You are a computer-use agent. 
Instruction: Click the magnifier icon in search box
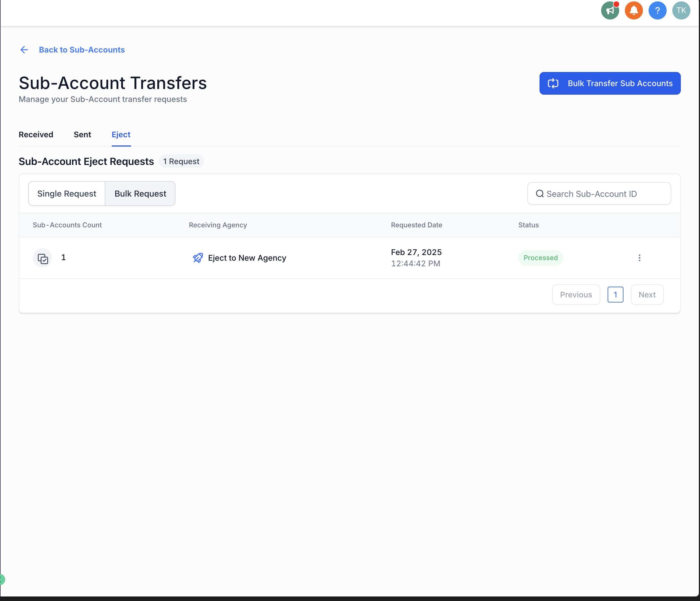point(540,193)
